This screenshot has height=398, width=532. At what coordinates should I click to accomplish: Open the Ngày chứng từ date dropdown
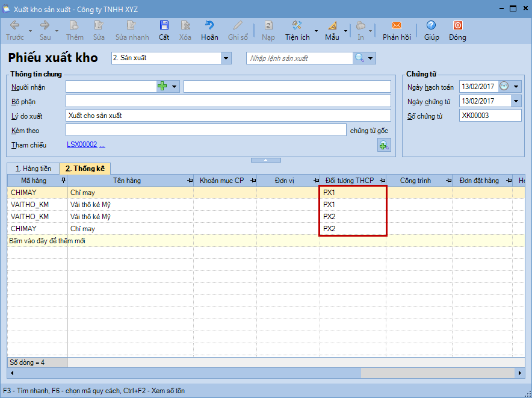tap(516, 101)
